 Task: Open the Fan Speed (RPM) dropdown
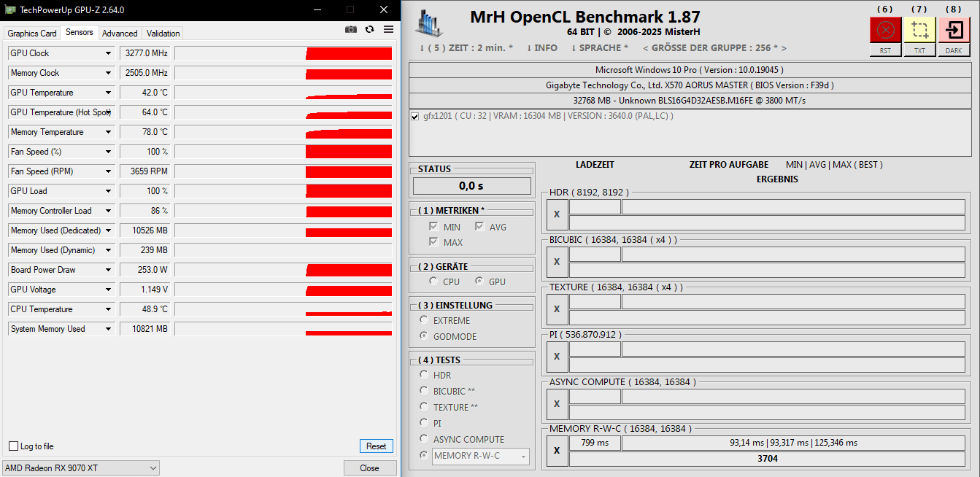click(x=109, y=171)
